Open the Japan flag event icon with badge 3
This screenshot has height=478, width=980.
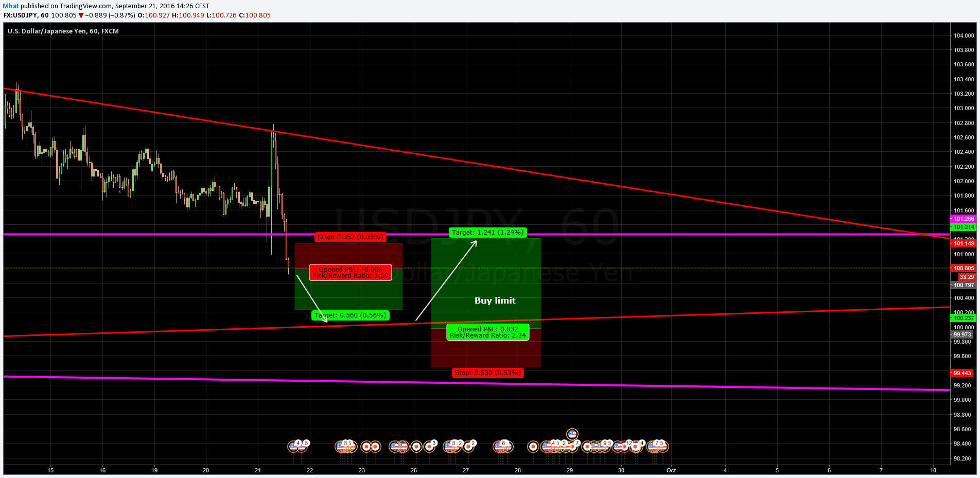[x=429, y=447]
